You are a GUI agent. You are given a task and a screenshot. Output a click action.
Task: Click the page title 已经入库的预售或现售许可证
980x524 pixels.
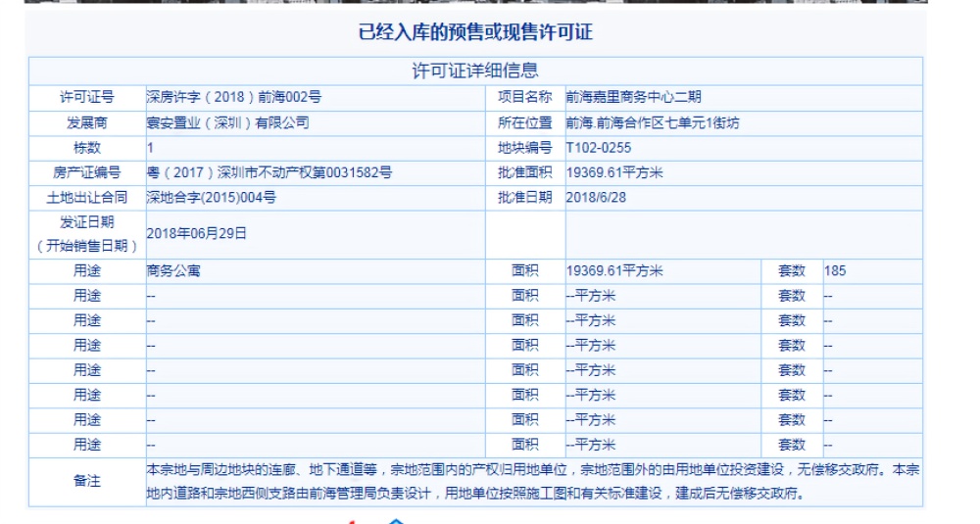(475, 32)
